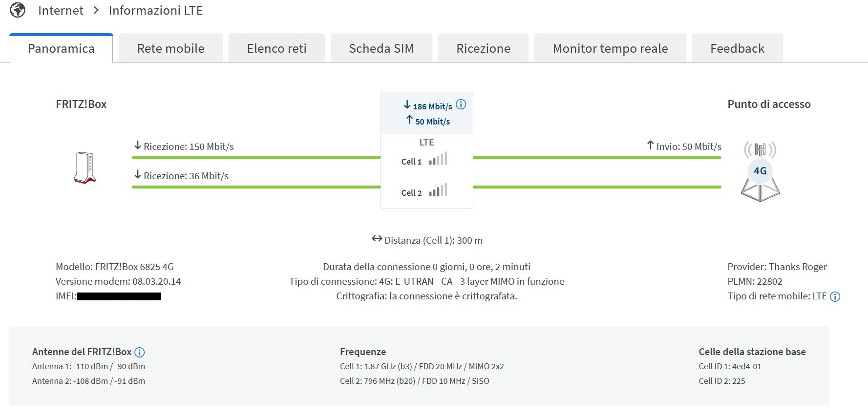Go to the Ricezione tab
The width and height of the screenshot is (868, 419).
coord(483,48)
